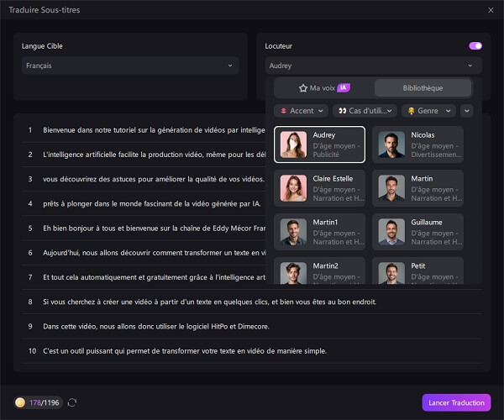Viewport: 504px width, 420px height.
Task: Click the refresh credits icon
Action: pos(72,402)
